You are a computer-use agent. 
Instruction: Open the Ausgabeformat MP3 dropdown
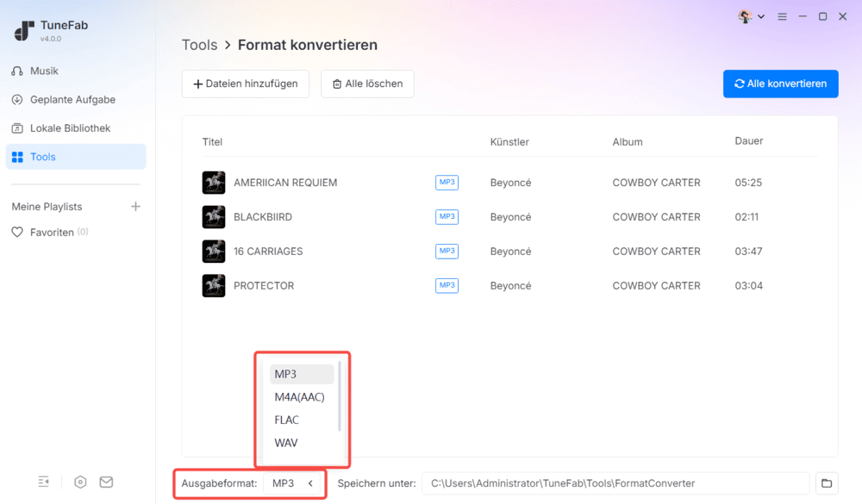(293, 483)
